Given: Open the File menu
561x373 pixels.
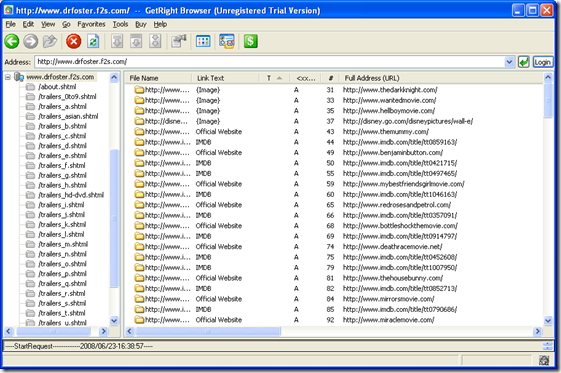Looking at the screenshot, I should 11,24.
